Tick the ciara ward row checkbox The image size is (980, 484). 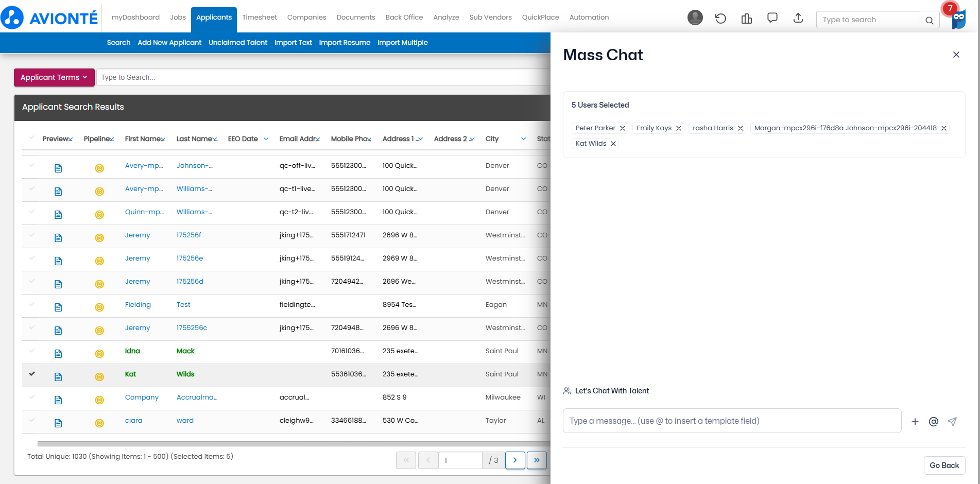pos(32,420)
